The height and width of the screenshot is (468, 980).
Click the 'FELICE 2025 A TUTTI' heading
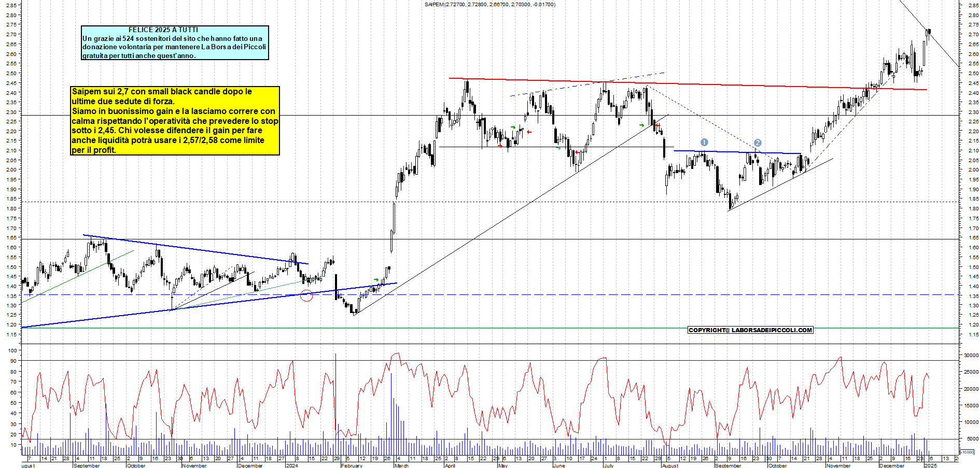pyautogui.click(x=163, y=30)
